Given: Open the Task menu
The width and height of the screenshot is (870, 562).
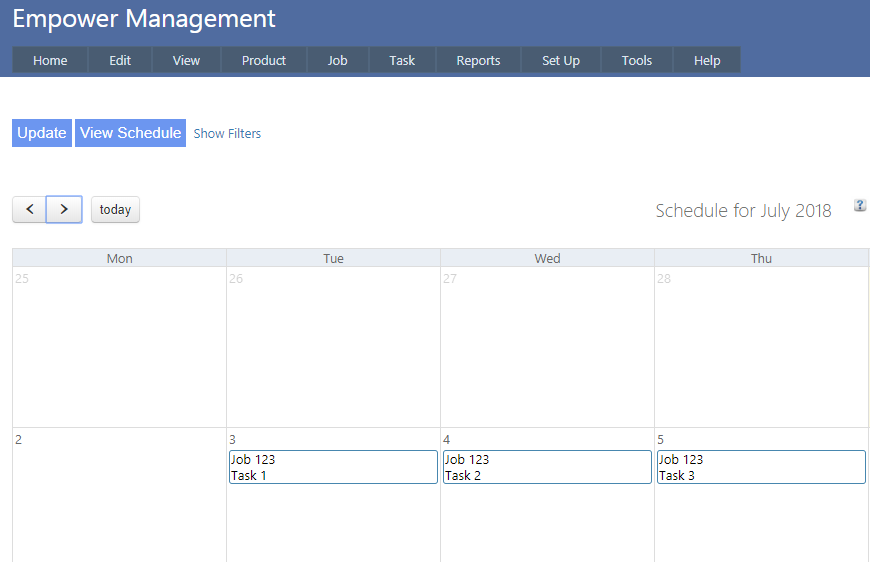Looking at the screenshot, I should [x=402, y=60].
